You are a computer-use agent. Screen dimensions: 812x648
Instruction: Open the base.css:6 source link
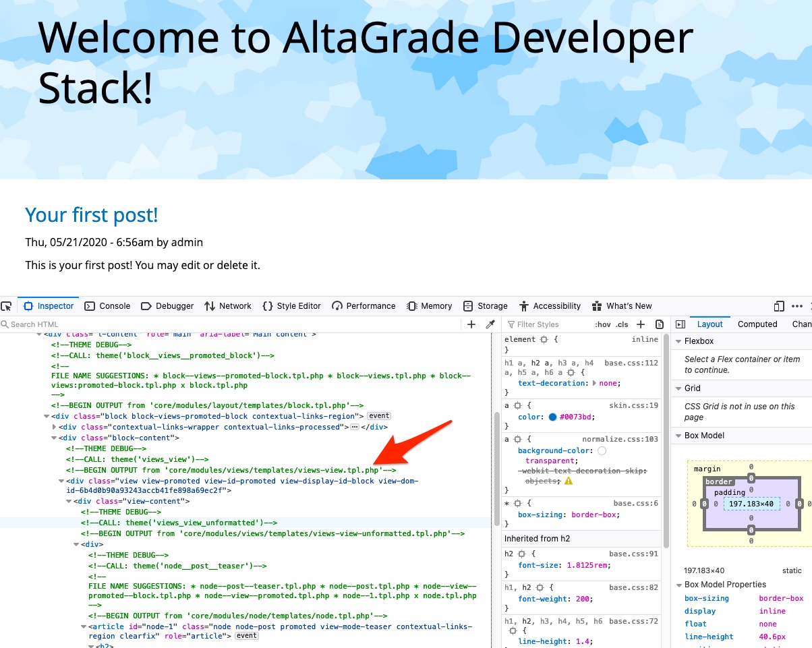pyautogui.click(x=636, y=503)
